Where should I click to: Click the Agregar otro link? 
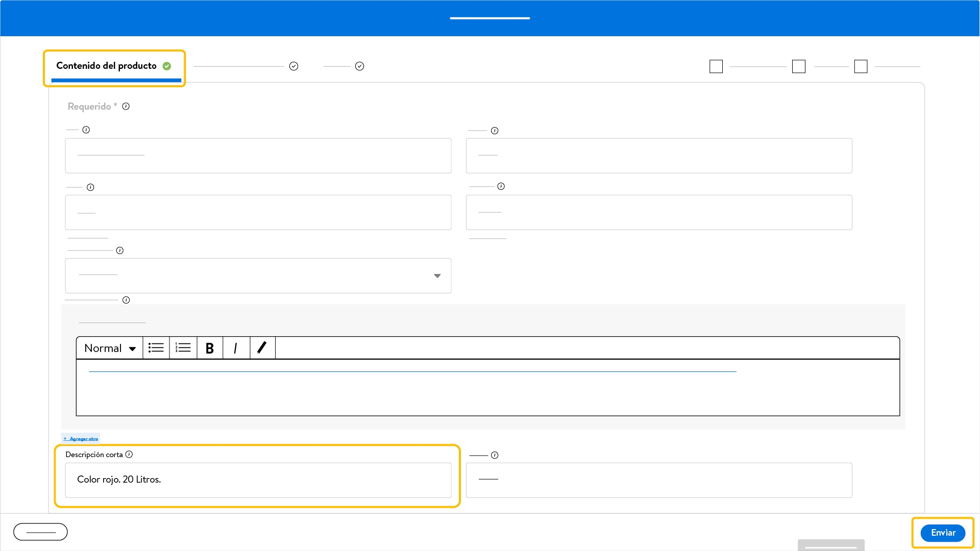click(x=81, y=438)
